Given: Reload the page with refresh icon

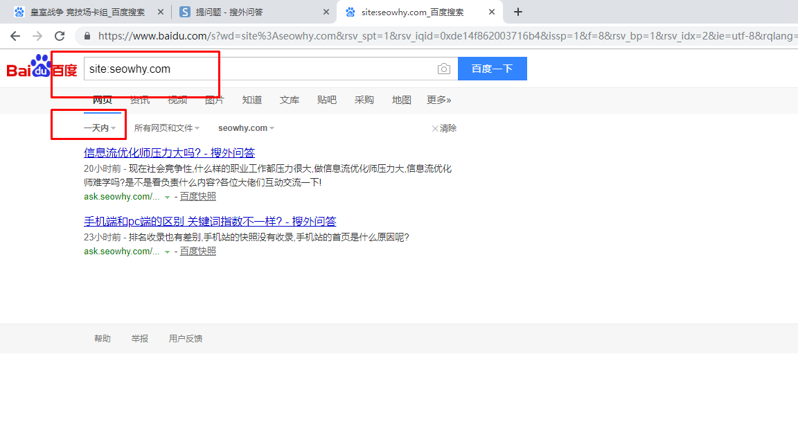Looking at the screenshot, I should click(60, 36).
